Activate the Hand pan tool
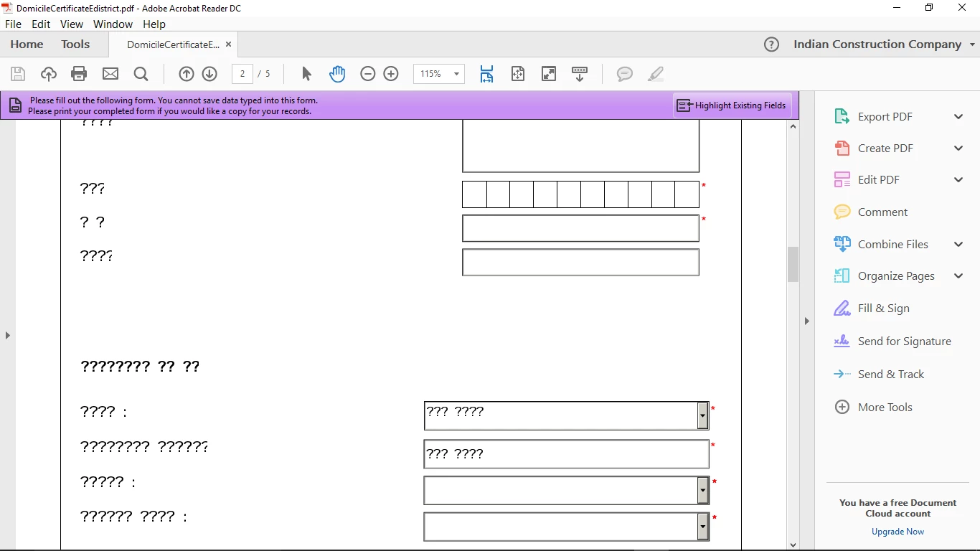 tap(337, 74)
